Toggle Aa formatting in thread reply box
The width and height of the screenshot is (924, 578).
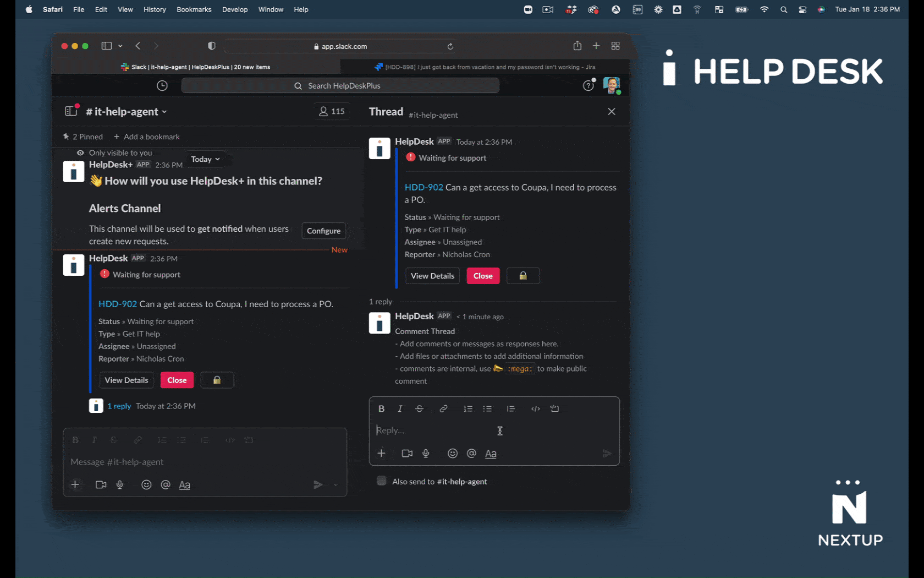click(x=491, y=454)
